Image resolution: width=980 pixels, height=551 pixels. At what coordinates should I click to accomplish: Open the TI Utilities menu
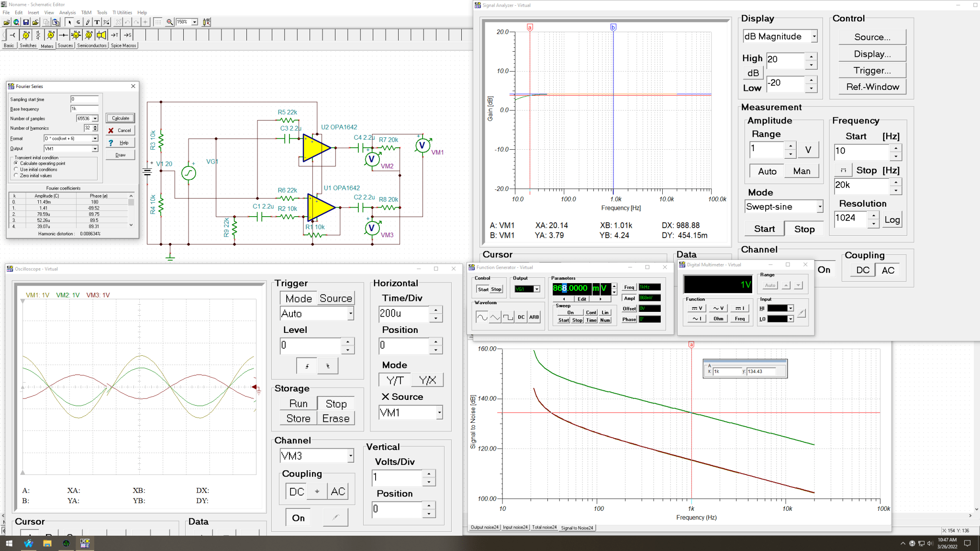(x=122, y=12)
